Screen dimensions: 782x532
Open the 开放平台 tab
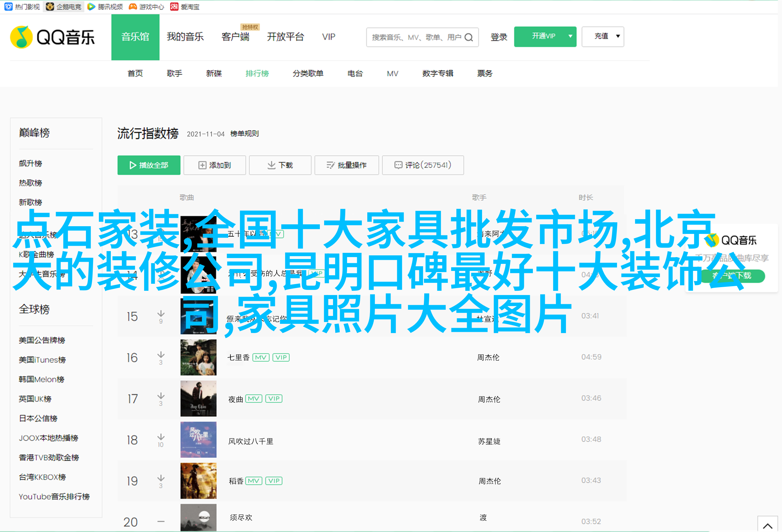coord(285,37)
